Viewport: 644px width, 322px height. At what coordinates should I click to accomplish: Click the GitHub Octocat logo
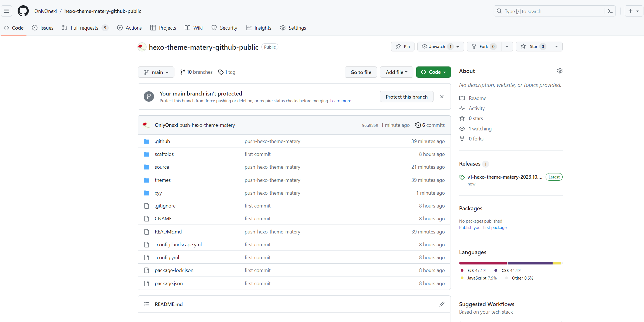[x=23, y=11]
